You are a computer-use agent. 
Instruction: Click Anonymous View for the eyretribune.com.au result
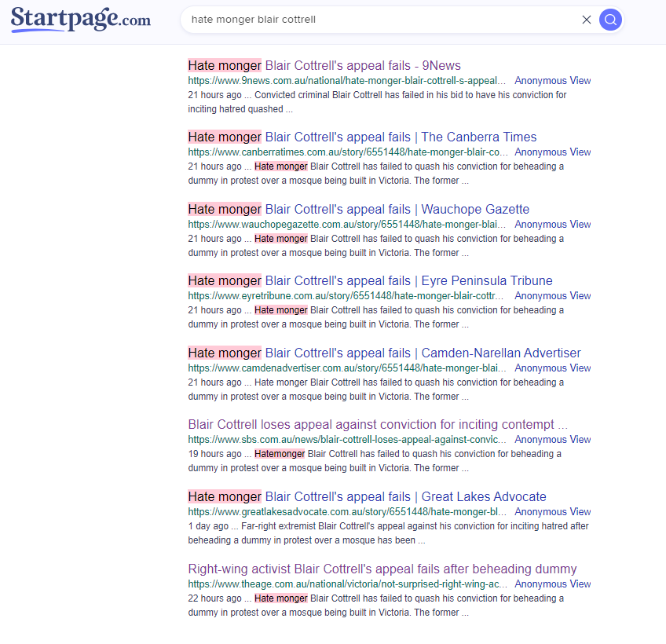pyautogui.click(x=553, y=295)
